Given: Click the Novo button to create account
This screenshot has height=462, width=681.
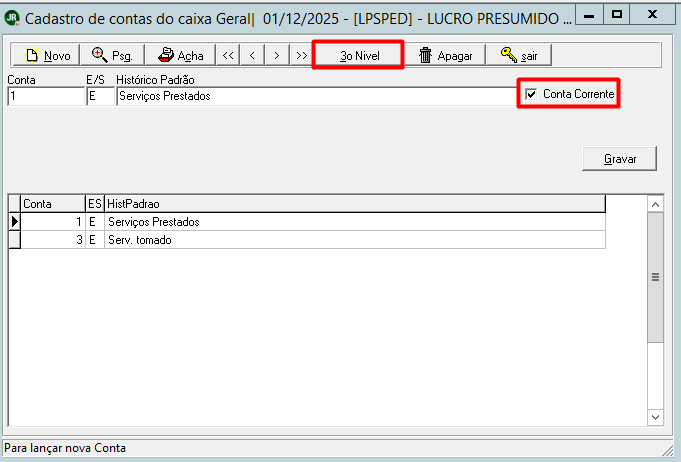Looking at the screenshot, I should pyautogui.click(x=46, y=55).
